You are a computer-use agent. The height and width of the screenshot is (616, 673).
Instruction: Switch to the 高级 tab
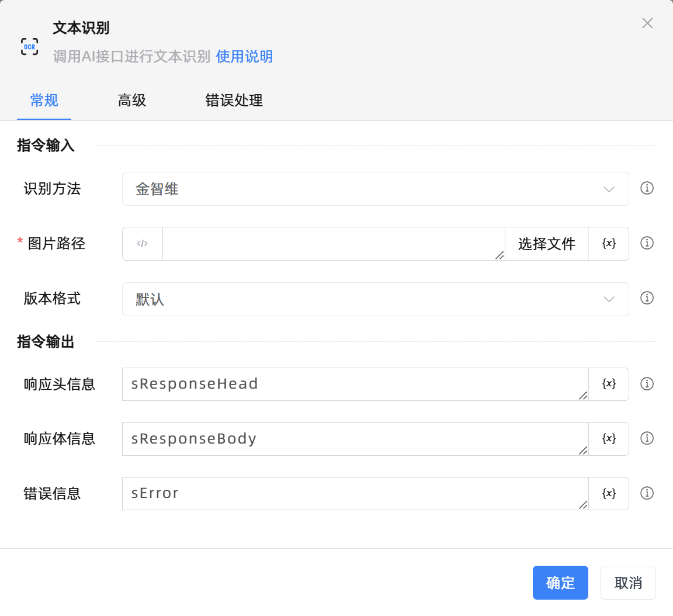point(132,101)
